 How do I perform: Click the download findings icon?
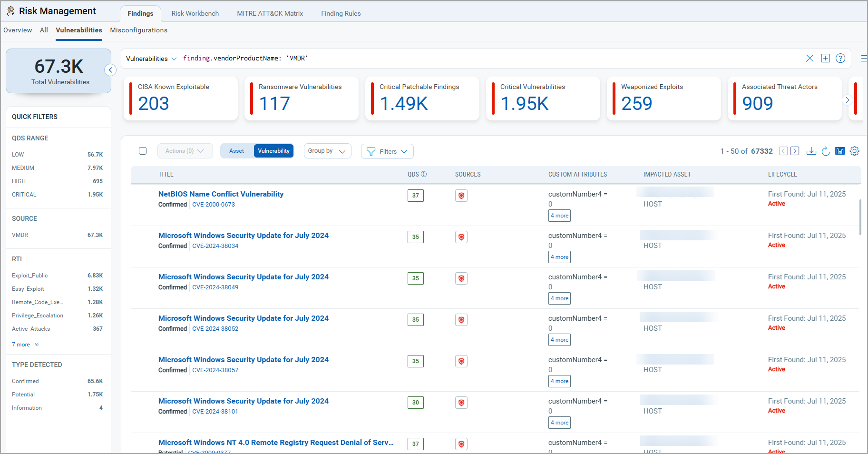tap(811, 151)
